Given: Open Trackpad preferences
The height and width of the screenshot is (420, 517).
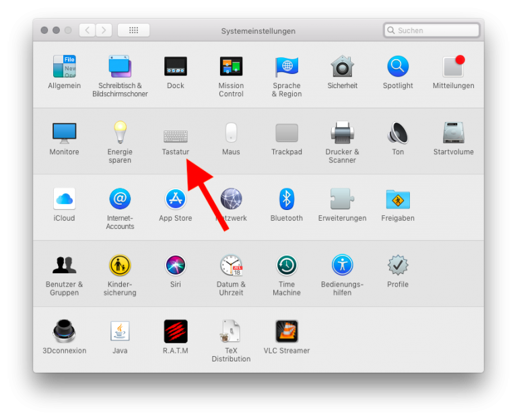Looking at the screenshot, I should pyautogui.click(x=287, y=133).
